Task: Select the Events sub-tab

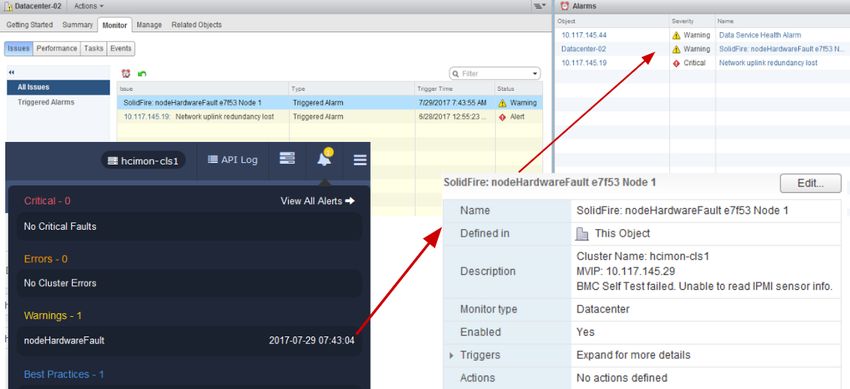Action: 120,49
